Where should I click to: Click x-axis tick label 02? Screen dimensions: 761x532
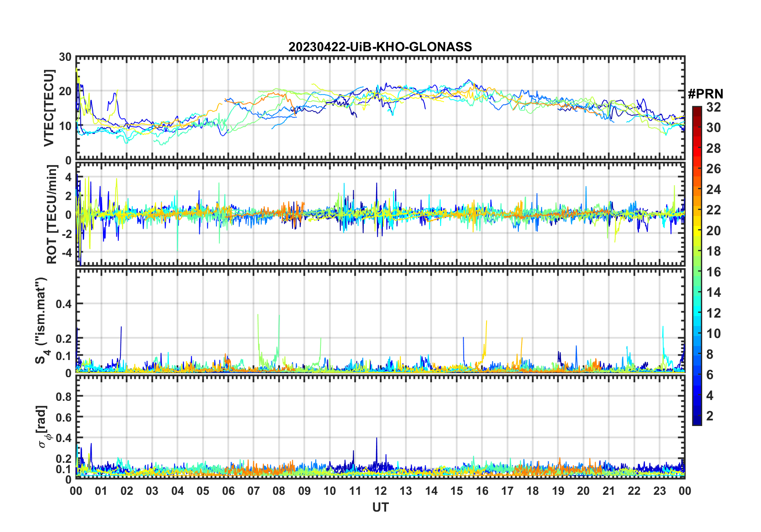tap(127, 491)
